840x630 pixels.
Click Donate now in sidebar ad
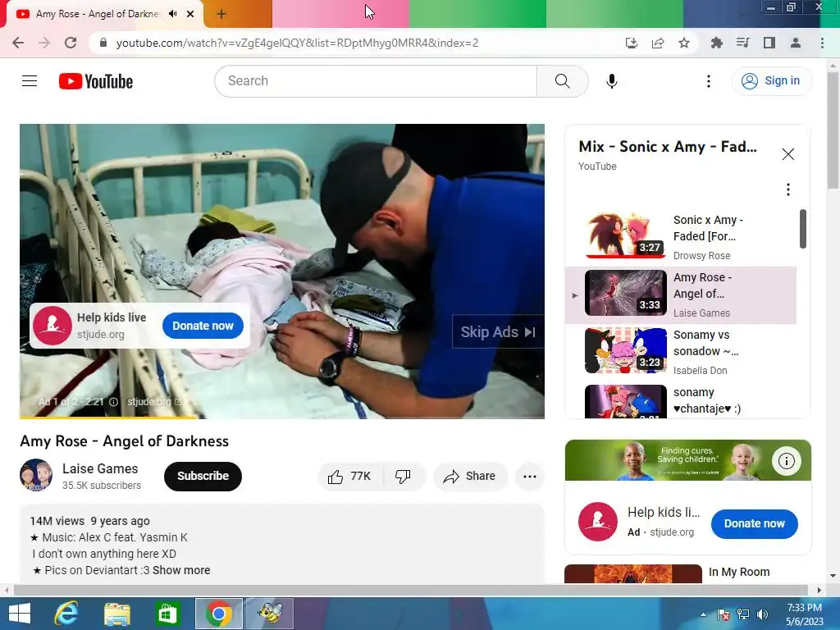pyautogui.click(x=755, y=524)
